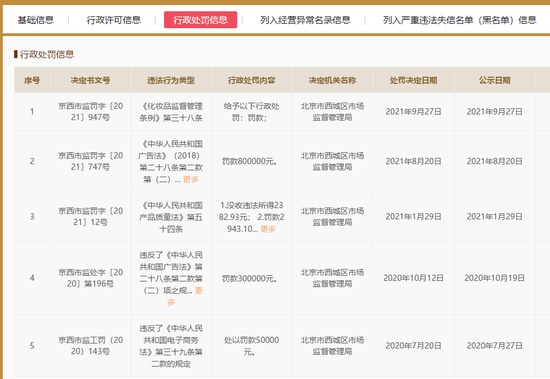This screenshot has width=550, height=379.
Task: Switch to the 行政许可信息 tab
Action: point(114,20)
